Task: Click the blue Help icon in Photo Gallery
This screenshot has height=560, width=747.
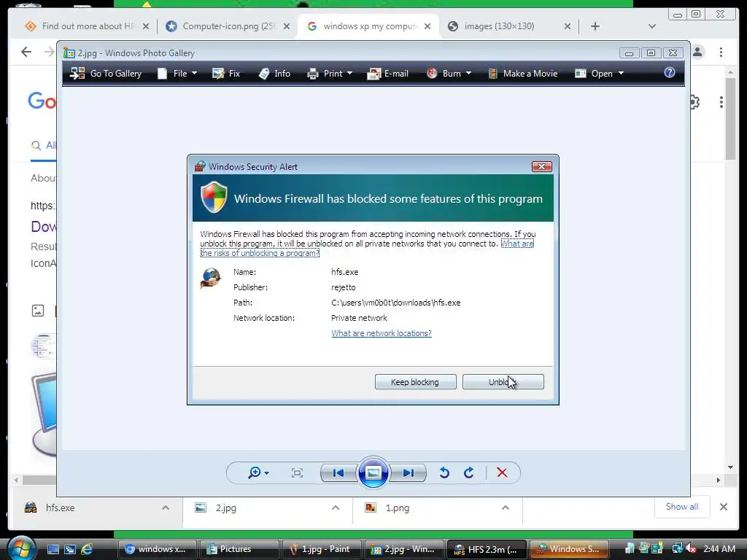Action: pyautogui.click(x=670, y=72)
